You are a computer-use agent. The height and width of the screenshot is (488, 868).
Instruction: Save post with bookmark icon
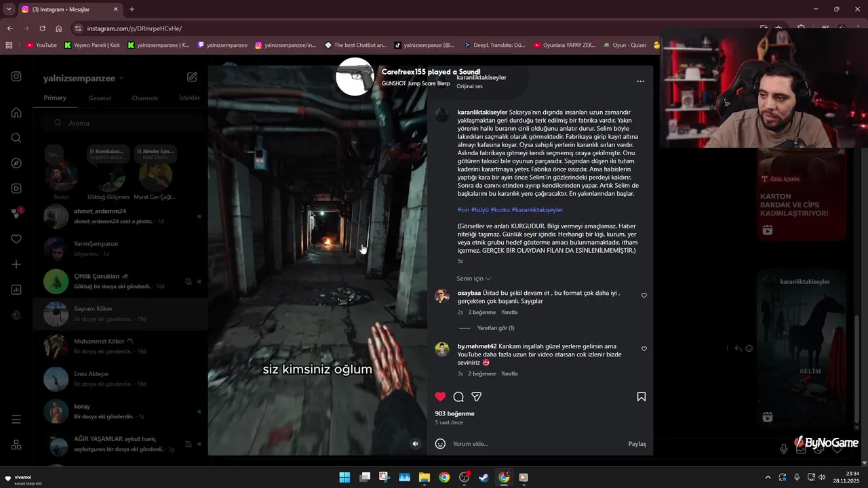[642, 396]
